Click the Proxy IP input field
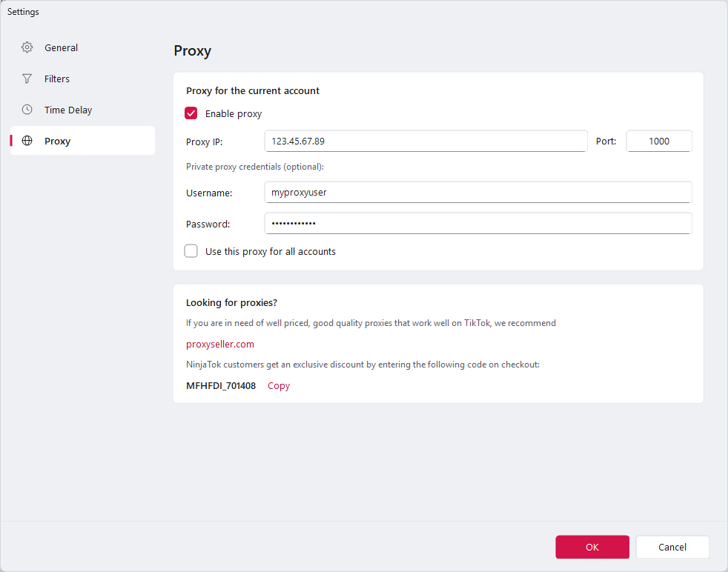 click(426, 141)
